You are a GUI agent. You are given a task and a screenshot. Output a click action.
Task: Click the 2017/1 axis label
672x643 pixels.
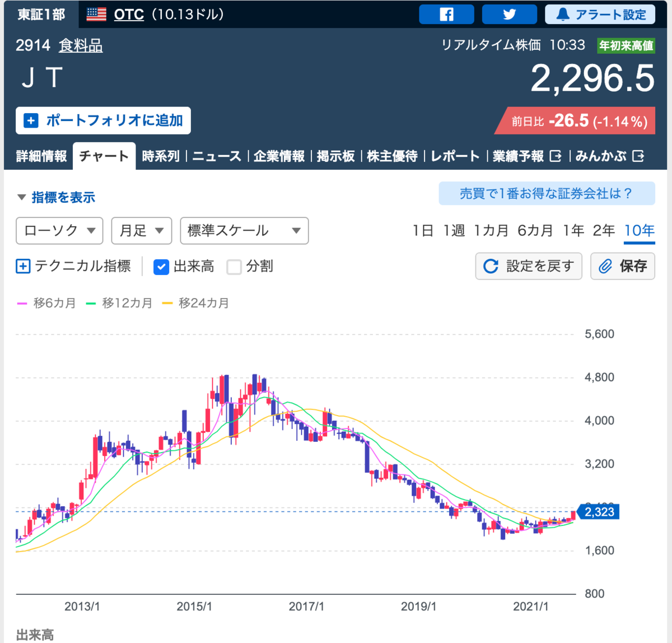(x=306, y=607)
